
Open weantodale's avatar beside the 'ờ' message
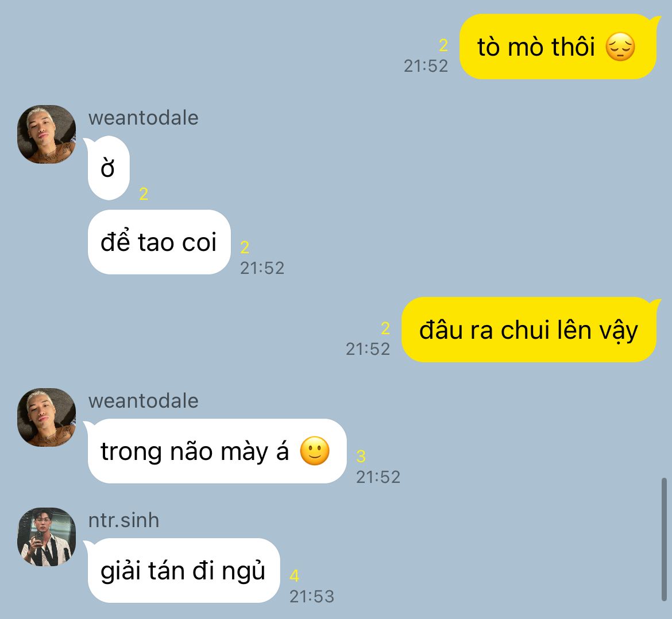tap(47, 134)
